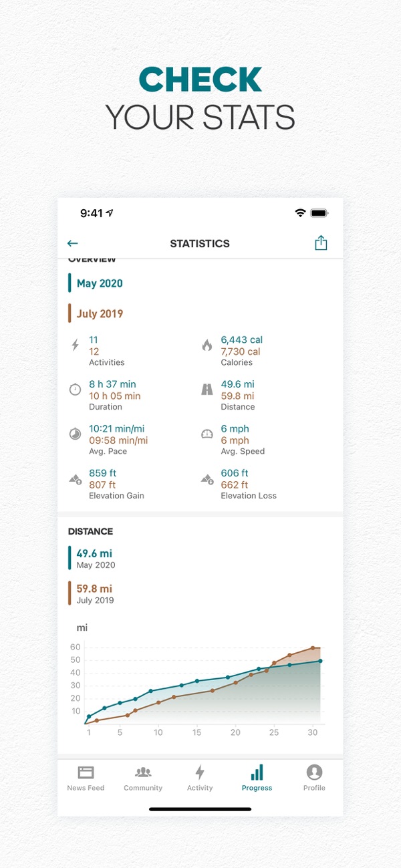The image size is (401, 868).
Task: Select the Progress tab
Action: (257, 778)
